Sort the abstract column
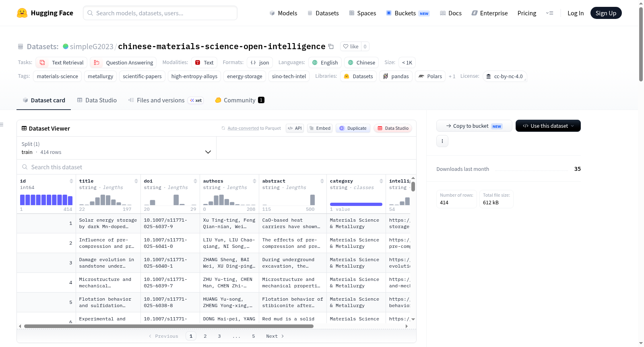 tap(322, 181)
